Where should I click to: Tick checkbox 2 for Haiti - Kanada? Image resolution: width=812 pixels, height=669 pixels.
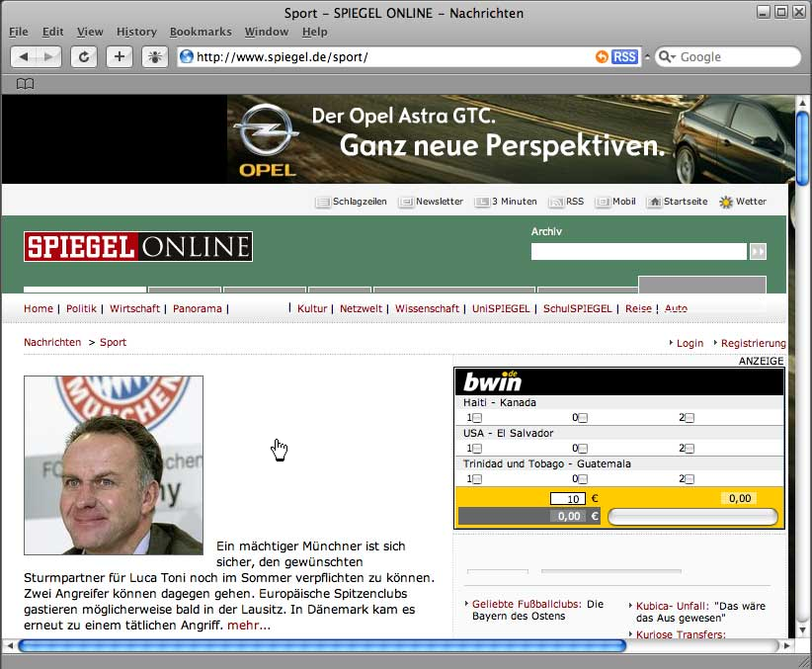pyautogui.click(x=690, y=418)
